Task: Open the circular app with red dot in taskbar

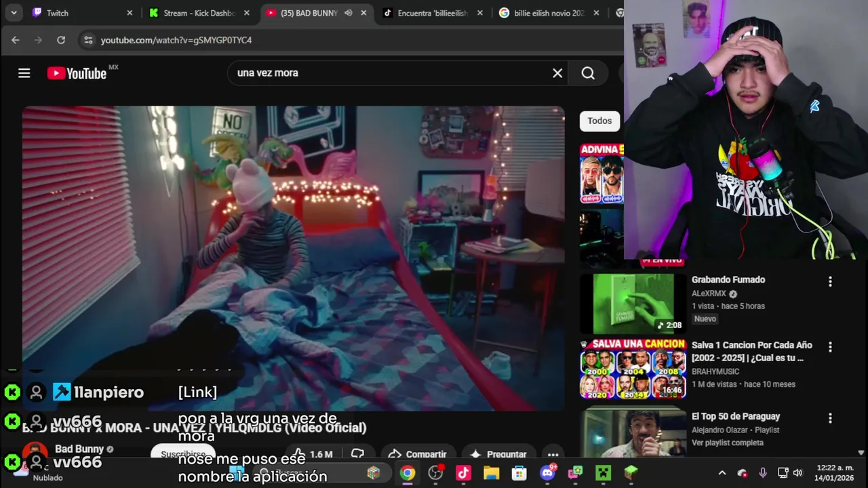Action: point(435,472)
